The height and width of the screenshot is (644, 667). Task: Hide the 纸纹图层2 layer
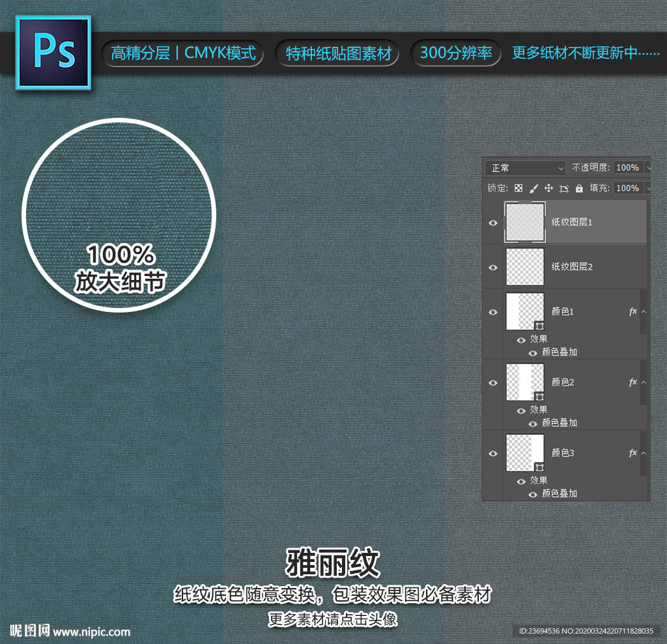(x=493, y=268)
